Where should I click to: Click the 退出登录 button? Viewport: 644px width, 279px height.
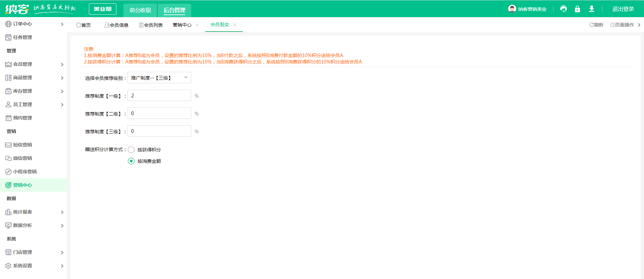pyautogui.click(x=623, y=9)
